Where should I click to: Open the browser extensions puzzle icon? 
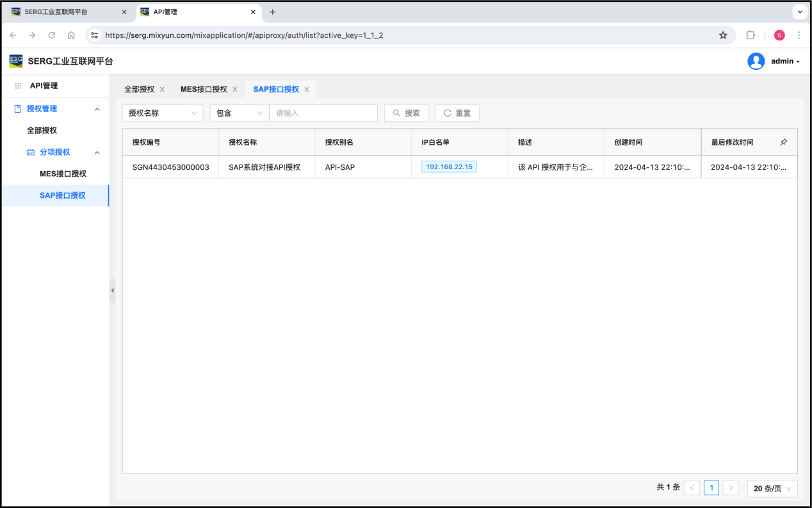click(x=751, y=35)
